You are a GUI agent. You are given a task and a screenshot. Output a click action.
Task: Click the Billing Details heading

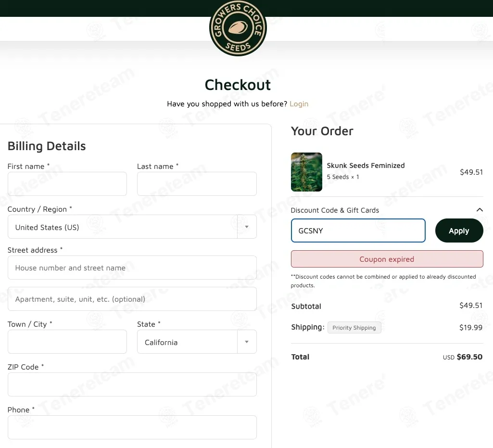coord(47,146)
